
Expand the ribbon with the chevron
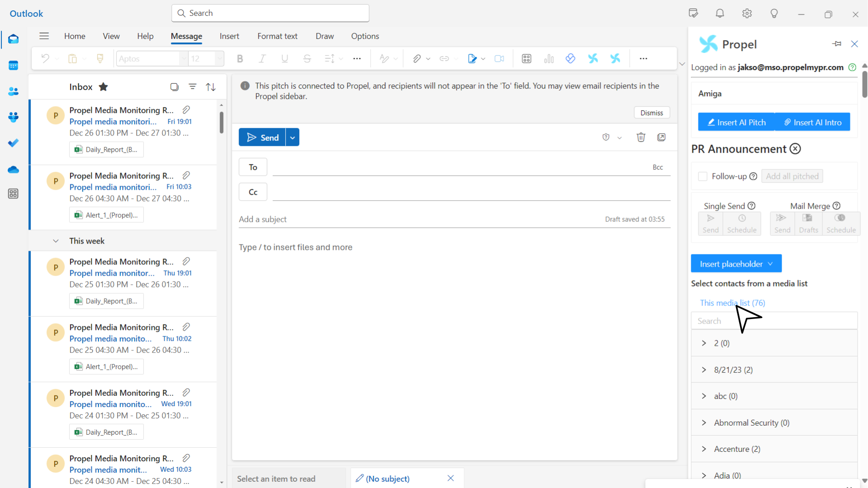(682, 64)
